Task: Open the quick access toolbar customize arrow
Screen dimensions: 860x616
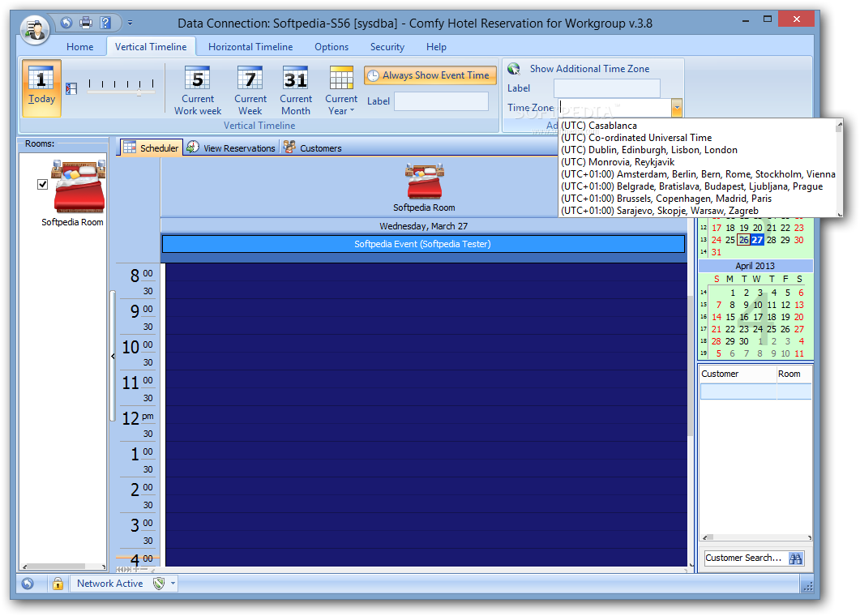Action: (x=130, y=23)
